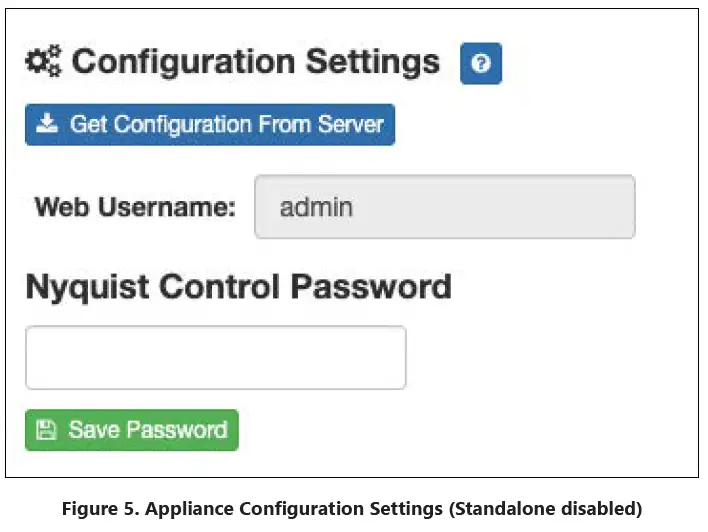
Task: Click the gears icon beside Configuration Settings
Action: pyautogui.click(x=43, y=62)
